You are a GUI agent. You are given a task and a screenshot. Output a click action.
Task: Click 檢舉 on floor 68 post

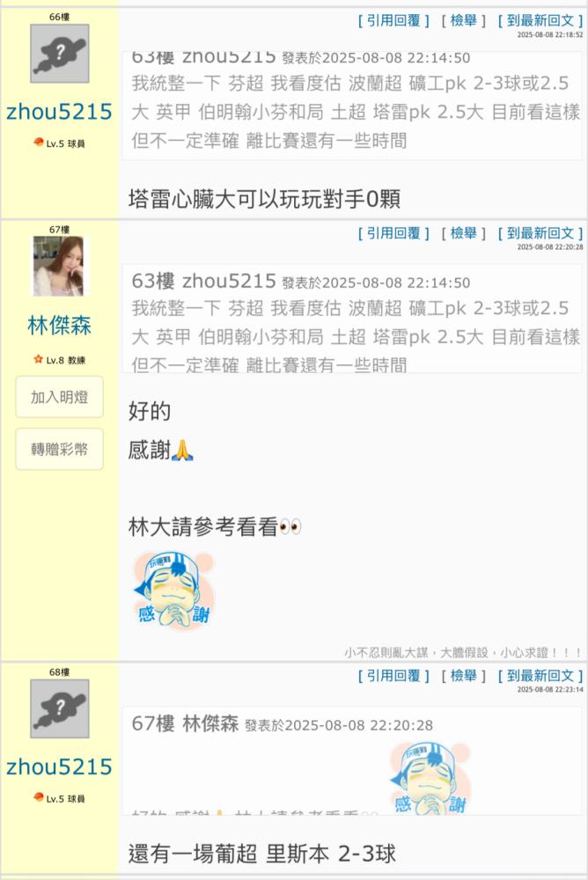click(463, 676)
